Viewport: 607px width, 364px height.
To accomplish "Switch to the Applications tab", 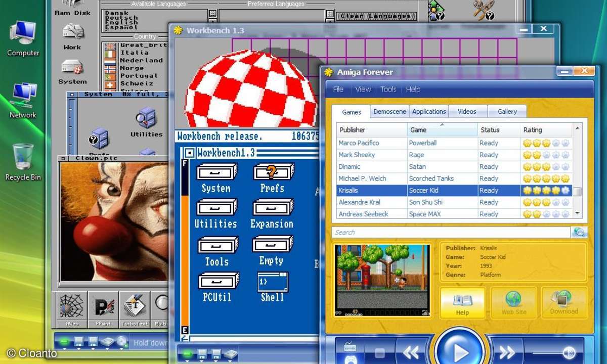I will coord(429,112).
